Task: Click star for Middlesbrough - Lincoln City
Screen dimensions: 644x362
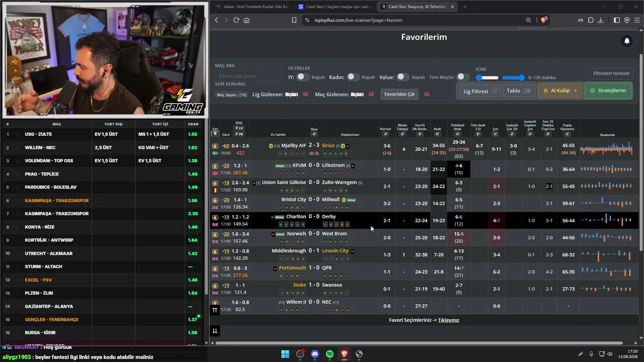Action: point(215,251)
